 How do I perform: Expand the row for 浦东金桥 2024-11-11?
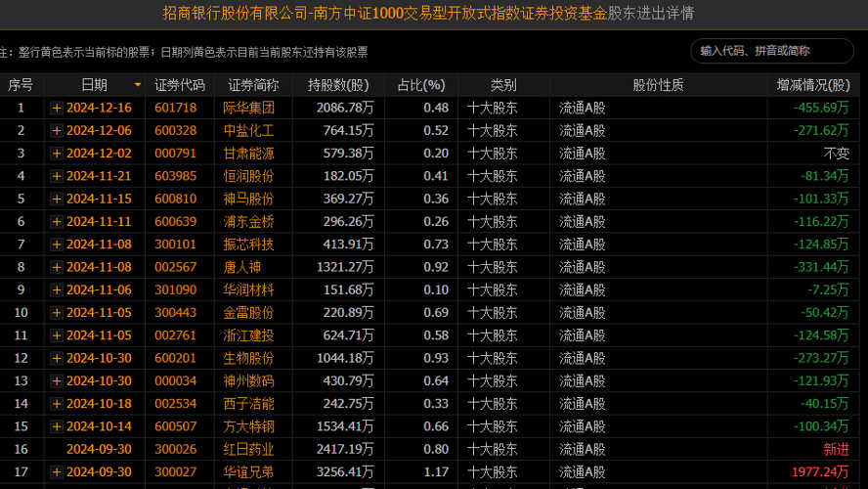(57, 222)
